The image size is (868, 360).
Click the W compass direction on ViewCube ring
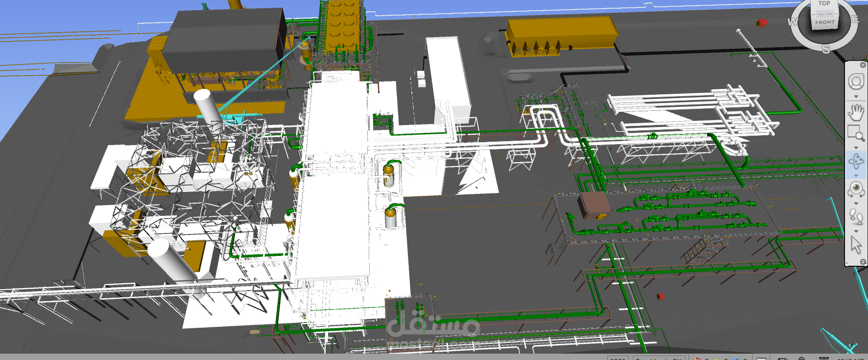click(793, 21)
